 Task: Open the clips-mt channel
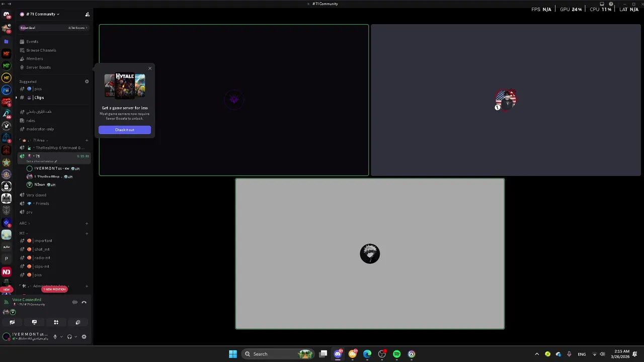pos(54,266)
